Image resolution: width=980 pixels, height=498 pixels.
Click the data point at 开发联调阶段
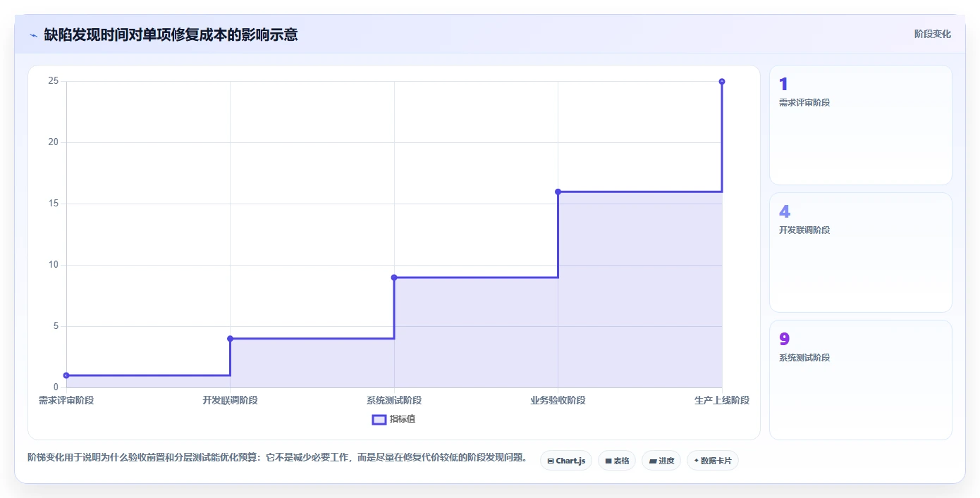click(231, 339)
